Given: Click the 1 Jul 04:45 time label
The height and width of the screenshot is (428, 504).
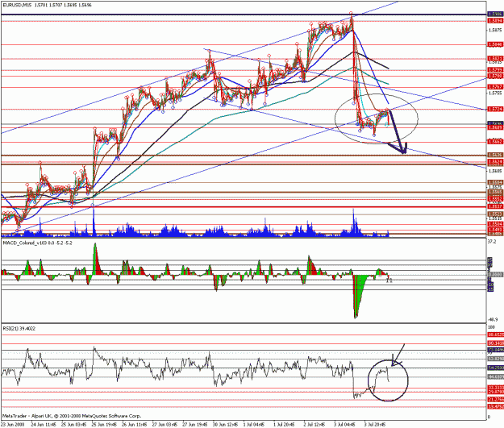Looking at the screenshot, I should [x=255, y=425].
